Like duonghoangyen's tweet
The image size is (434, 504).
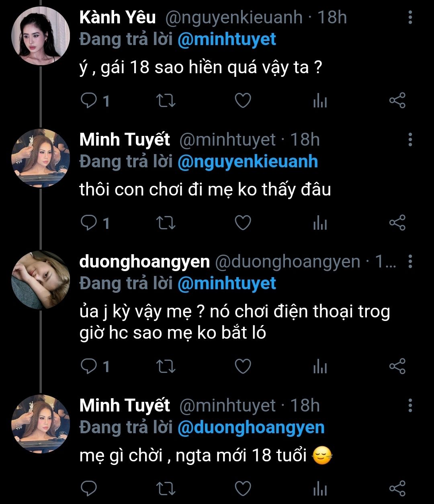click(243, 366)
